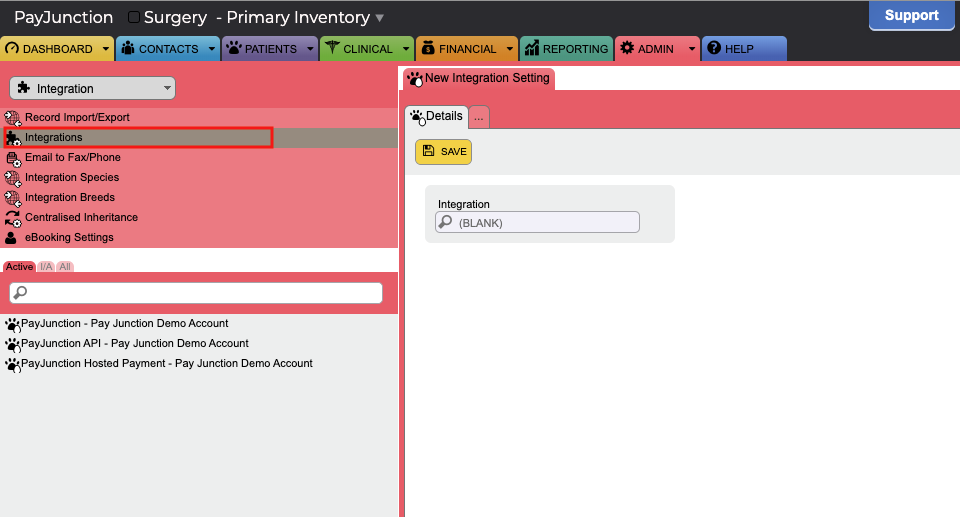Viewport: 960px width, 517px height.
Task: Click the Admin gear icon
Action: point(627,48)
